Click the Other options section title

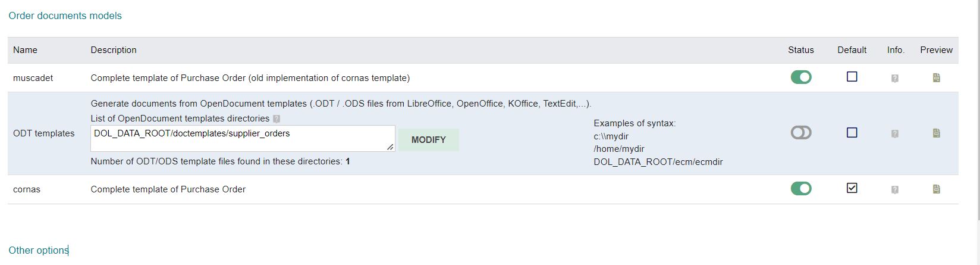[38, 250]
